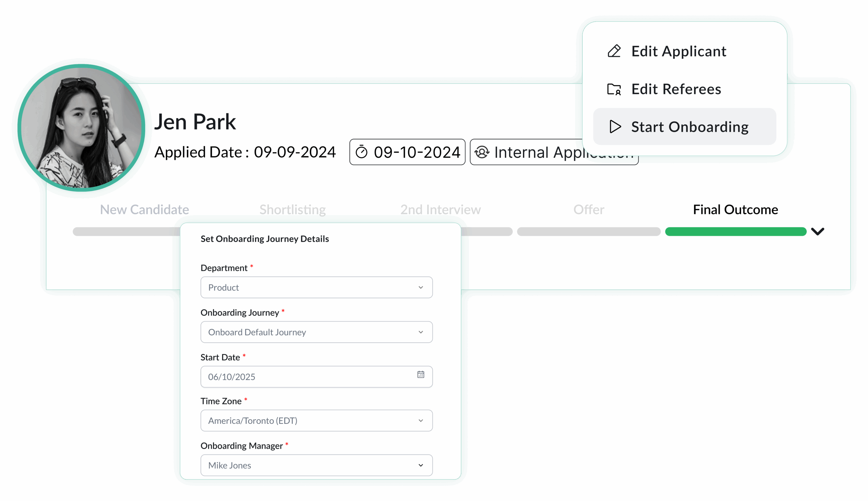Choose Start Onboarding menu entry
868x501 pixels.
click(x=689, y=127)
